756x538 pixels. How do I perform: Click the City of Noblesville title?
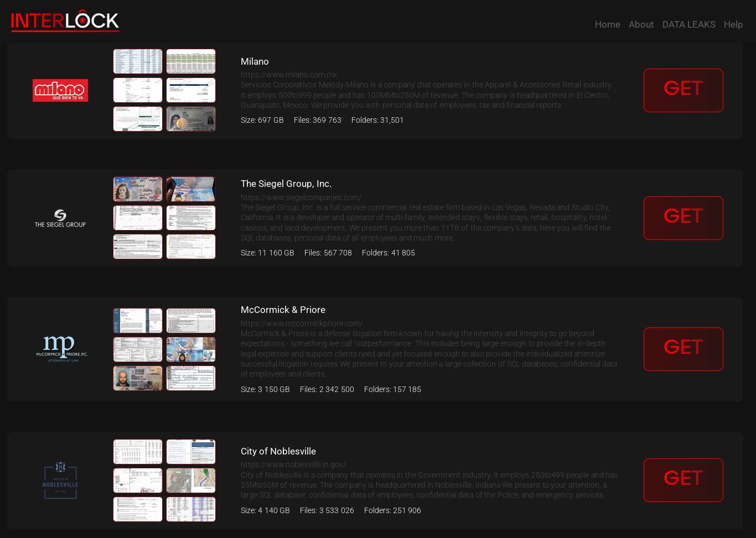click(x=278, y=451)
